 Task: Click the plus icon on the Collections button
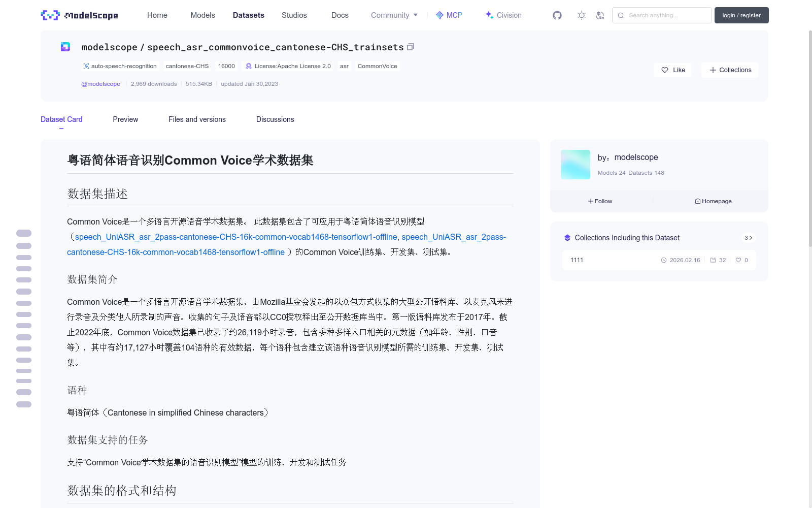[713, 70]
